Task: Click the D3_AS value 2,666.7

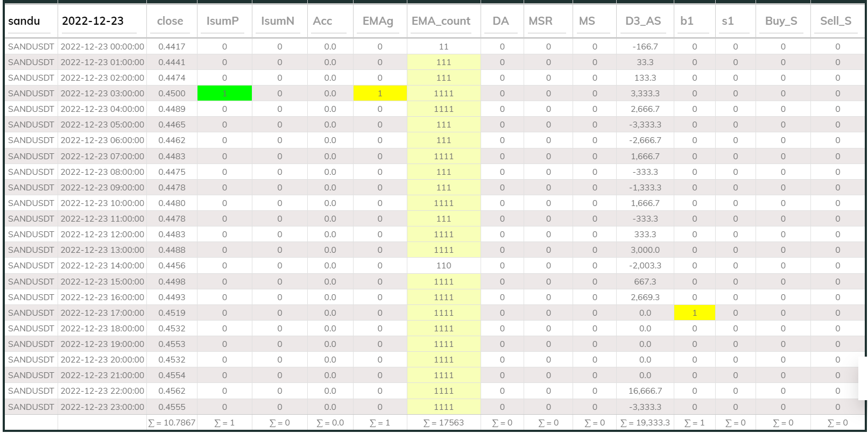Action: pyautogui.click(x=645, y=109)
